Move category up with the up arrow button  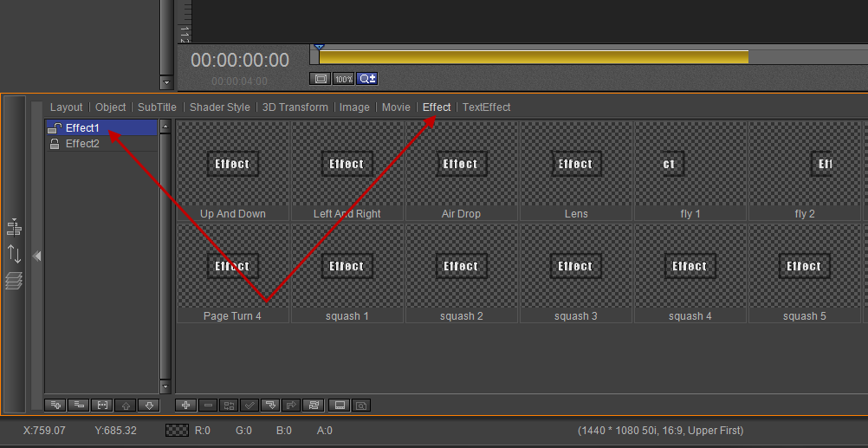[126, 405]
